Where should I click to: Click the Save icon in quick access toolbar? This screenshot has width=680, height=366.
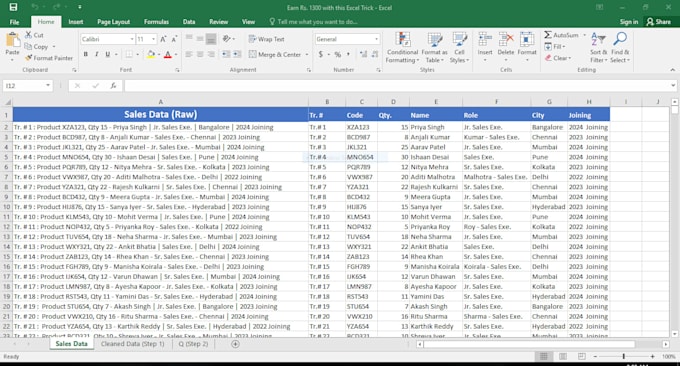point(13,7)
